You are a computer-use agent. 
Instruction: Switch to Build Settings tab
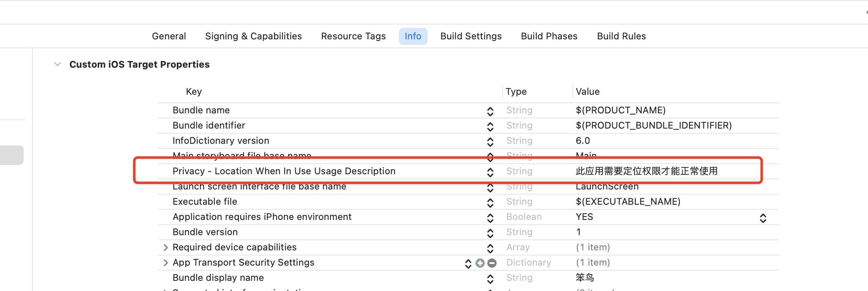471,36
